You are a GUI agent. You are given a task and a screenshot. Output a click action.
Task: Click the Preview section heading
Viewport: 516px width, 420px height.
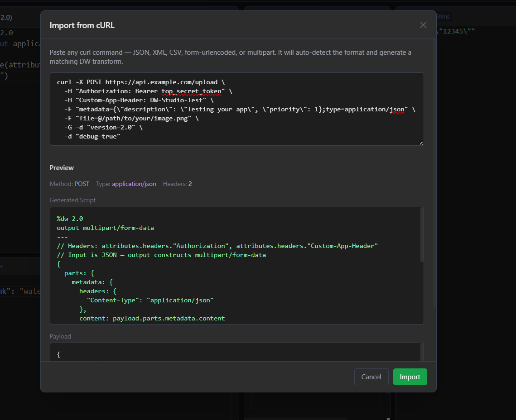click(62, 167)
